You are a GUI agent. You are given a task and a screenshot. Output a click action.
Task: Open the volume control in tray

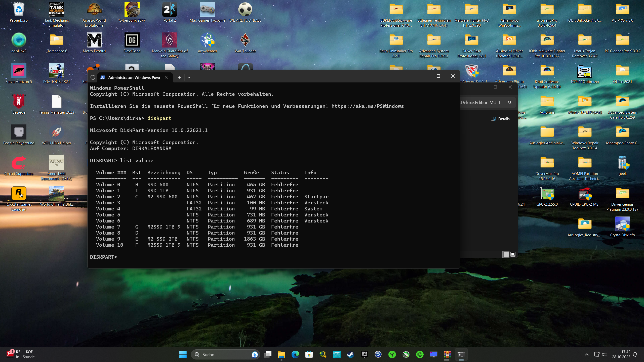604,354
